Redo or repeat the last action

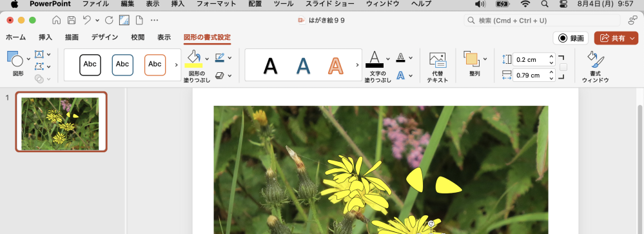tap(109, 20)
